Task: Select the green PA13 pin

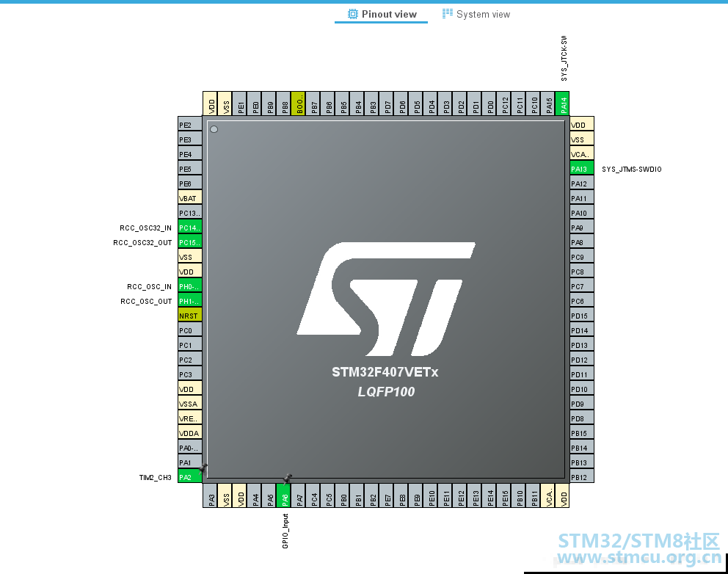Action: pos(582,169)
